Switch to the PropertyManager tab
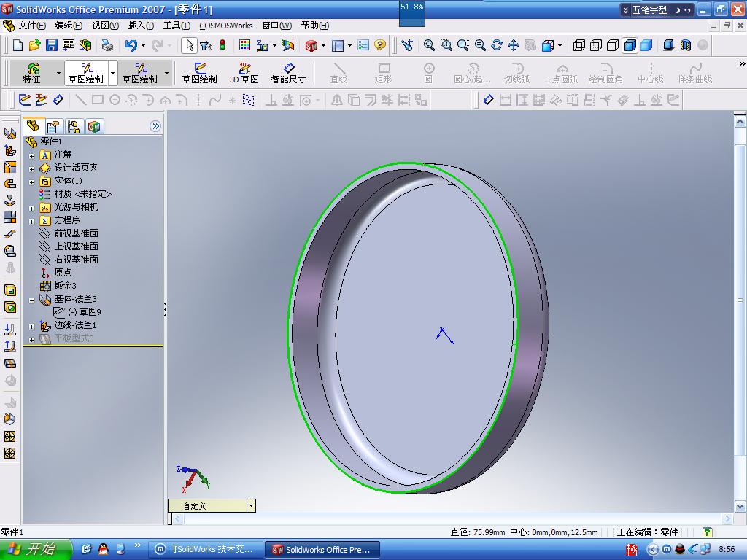The image size is (747, 560). (53, 126)
